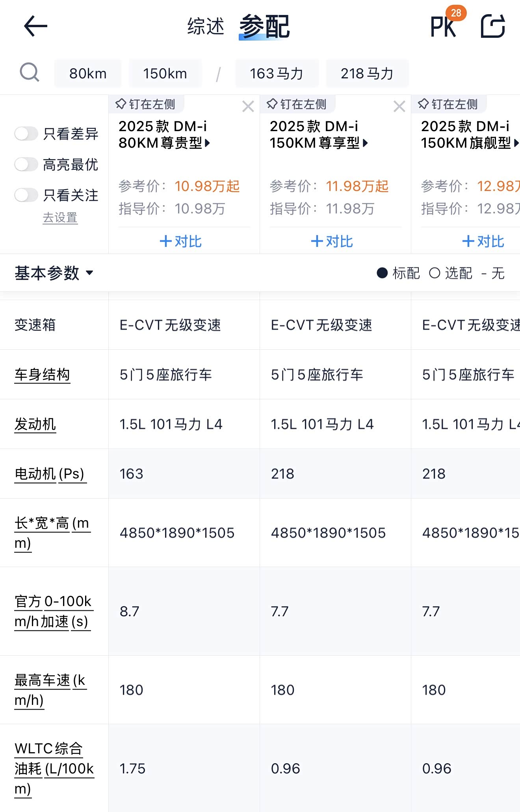Tap the share icon
Viewport: 520px width, 812px height.
point(493,26)
